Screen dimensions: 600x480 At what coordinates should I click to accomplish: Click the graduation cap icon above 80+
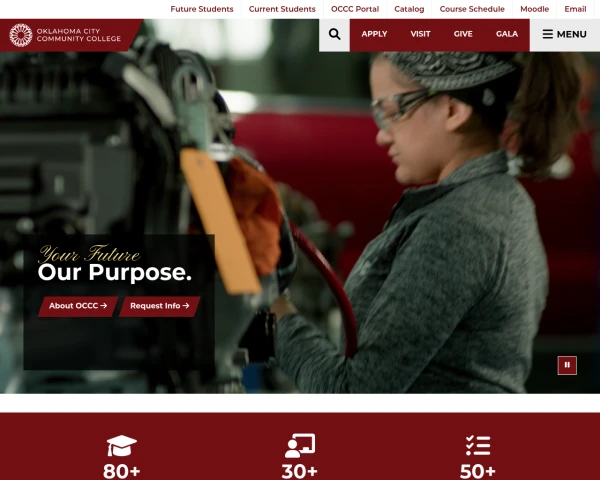(x=122, y=446)
